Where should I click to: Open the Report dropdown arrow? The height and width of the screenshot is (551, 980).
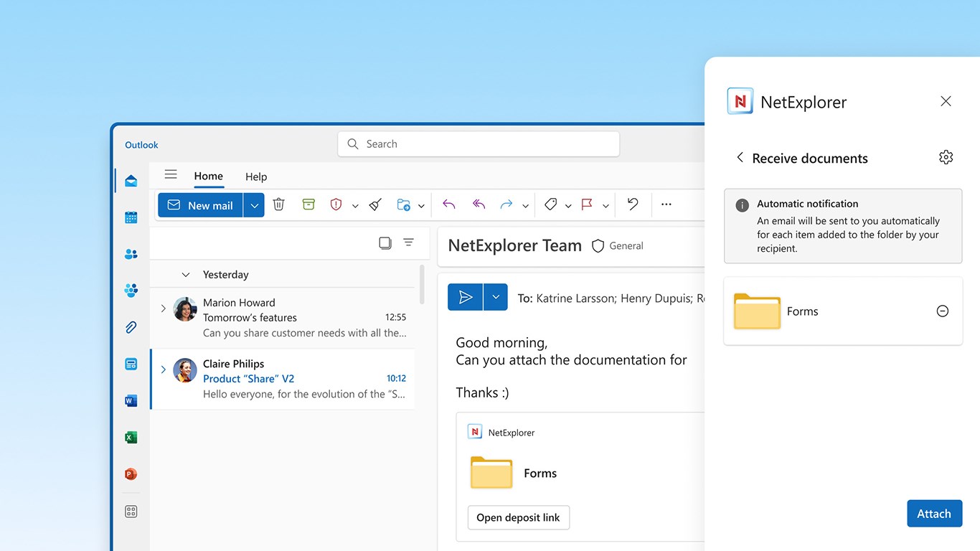pyautogui.click(x=355, y=206)
